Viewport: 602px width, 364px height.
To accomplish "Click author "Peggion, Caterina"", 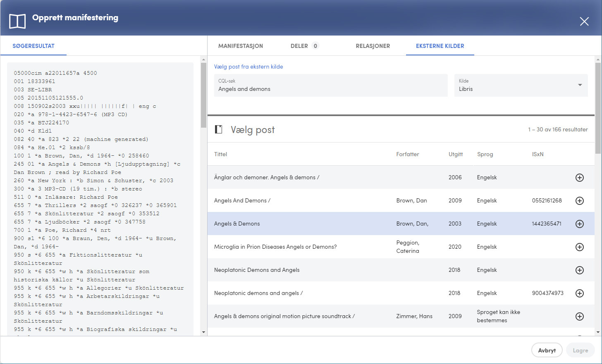I will pyautogui.click(x=408, y=247).
